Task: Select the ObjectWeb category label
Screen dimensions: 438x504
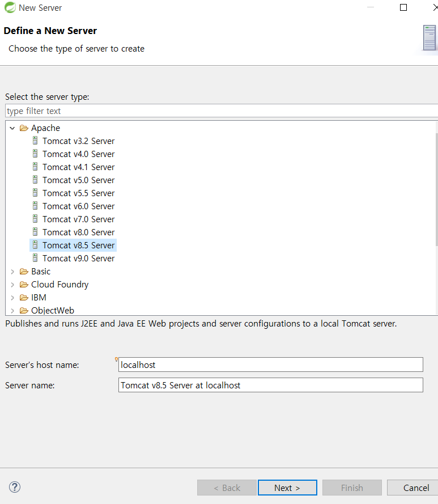Action: [x=53, y=311]
